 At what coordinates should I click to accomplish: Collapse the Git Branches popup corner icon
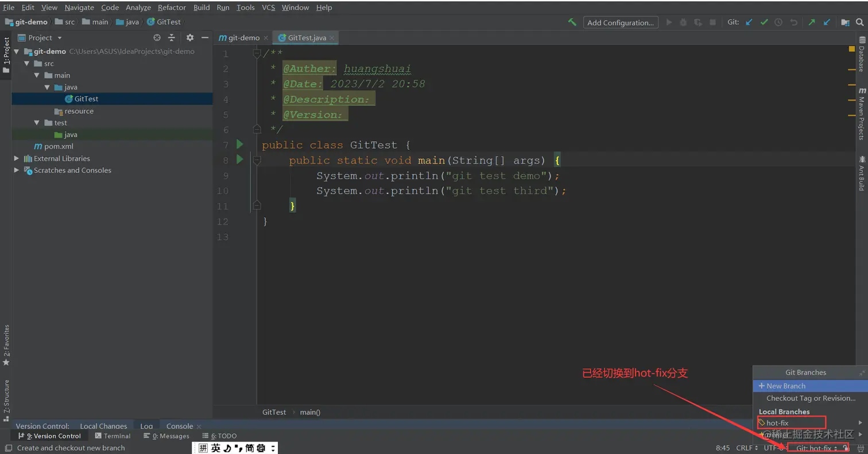coord(862,372)
